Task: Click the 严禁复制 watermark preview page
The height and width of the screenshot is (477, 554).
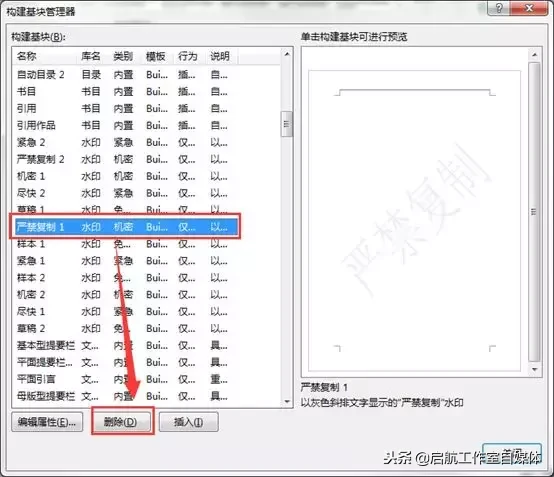Action: click(414, 221)
